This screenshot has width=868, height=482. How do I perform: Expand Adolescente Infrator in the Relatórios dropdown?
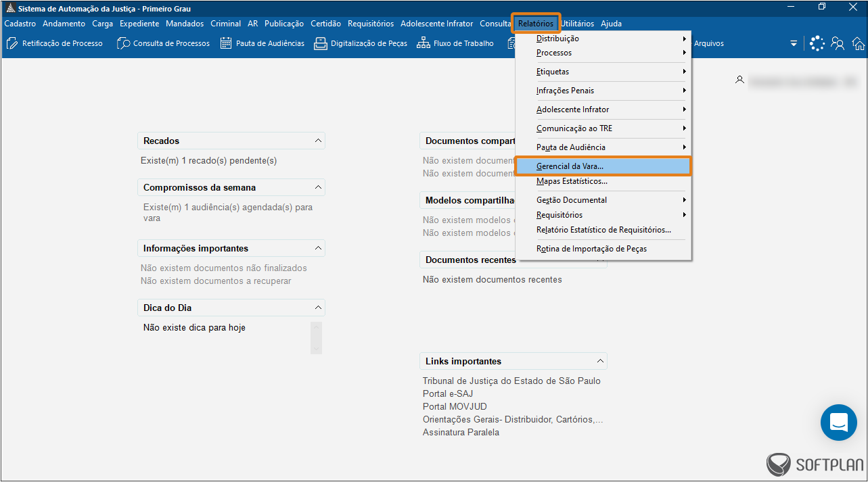pyautogui.click(x=603, y=110)
